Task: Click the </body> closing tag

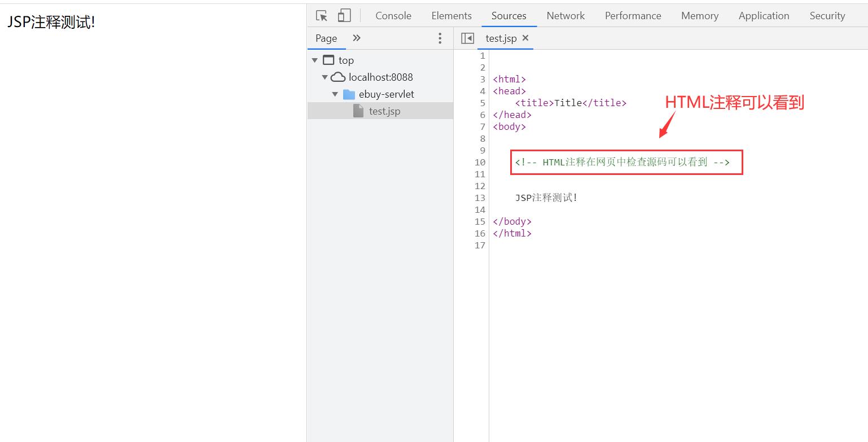Action: (512, 222)
